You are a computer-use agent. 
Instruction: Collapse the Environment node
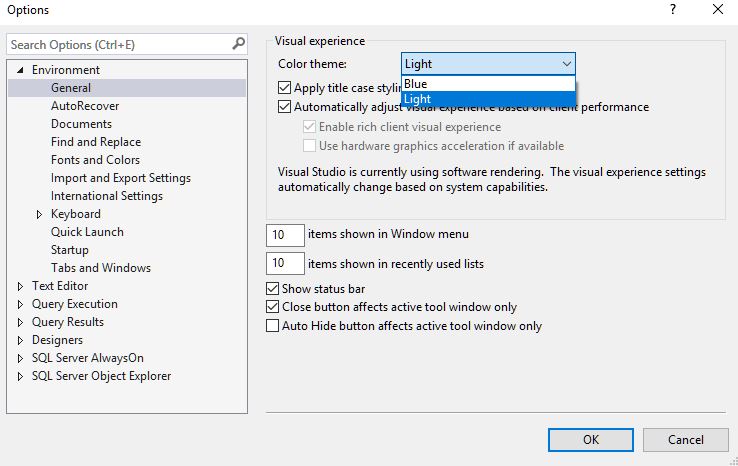20,70
